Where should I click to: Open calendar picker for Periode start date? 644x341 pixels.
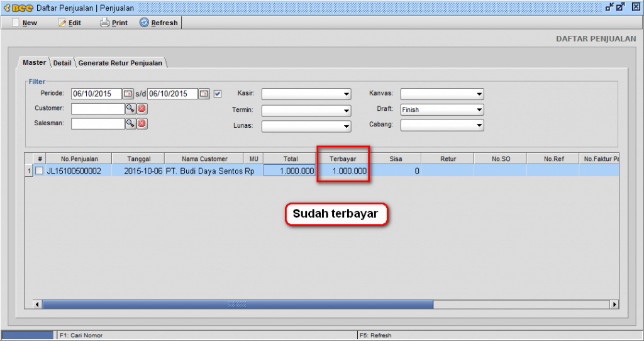[128, 94]
